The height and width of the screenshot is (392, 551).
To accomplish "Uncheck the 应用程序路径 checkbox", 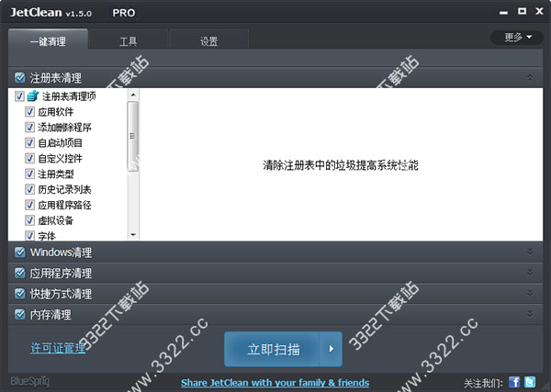I will click(30, 205).
